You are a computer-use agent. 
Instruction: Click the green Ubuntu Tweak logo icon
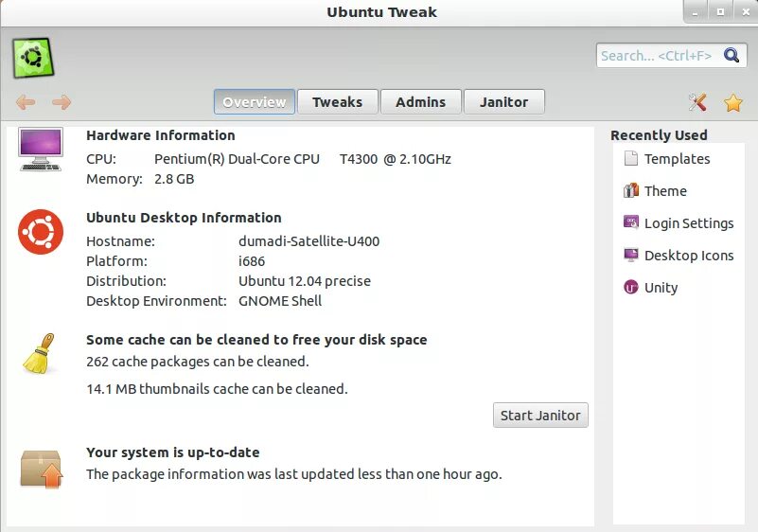(x=33, y=58)
